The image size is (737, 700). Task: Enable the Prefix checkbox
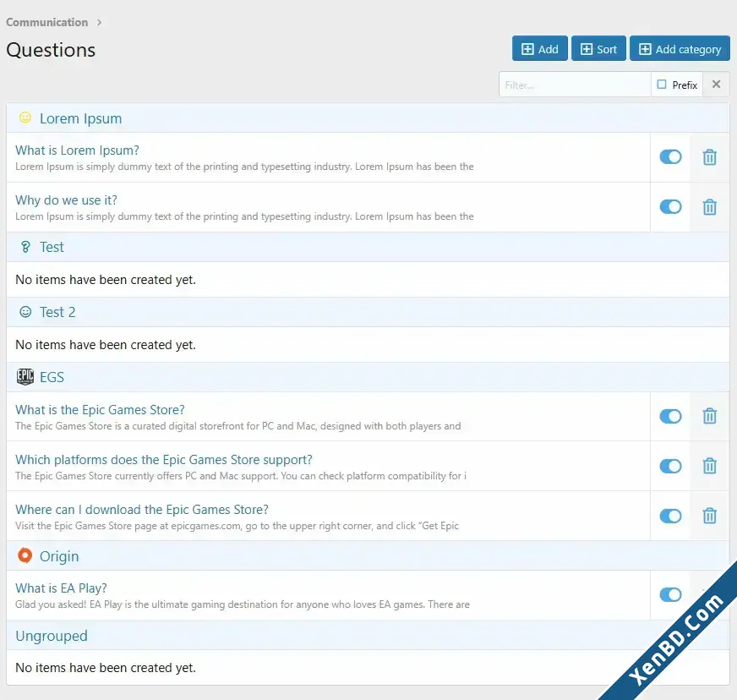(x=662, y=85)
